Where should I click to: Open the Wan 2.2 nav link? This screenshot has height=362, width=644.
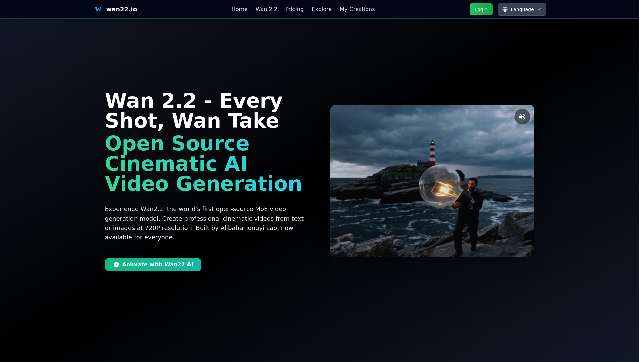[266, 9]
